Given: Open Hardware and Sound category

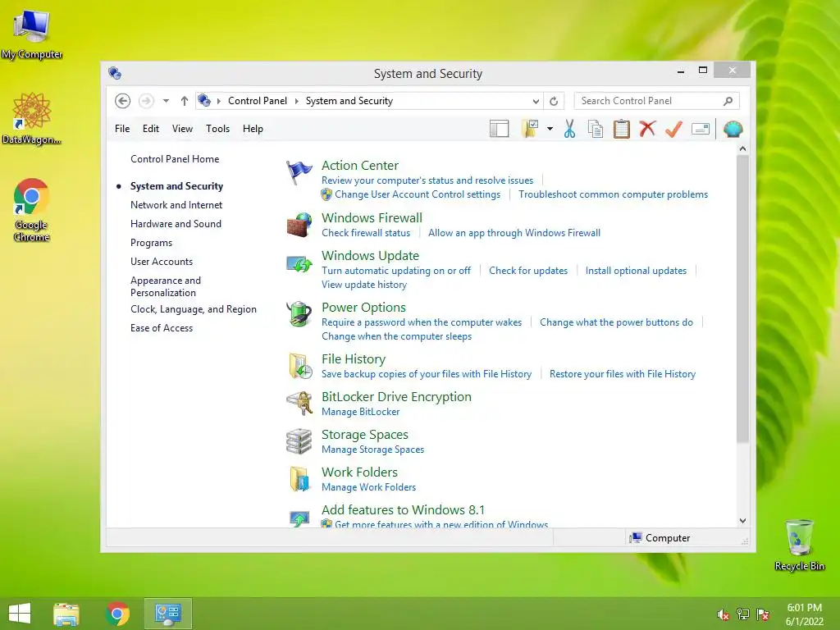Looking at the screenshot, I should pyautogui.click(x=176, y=224).
